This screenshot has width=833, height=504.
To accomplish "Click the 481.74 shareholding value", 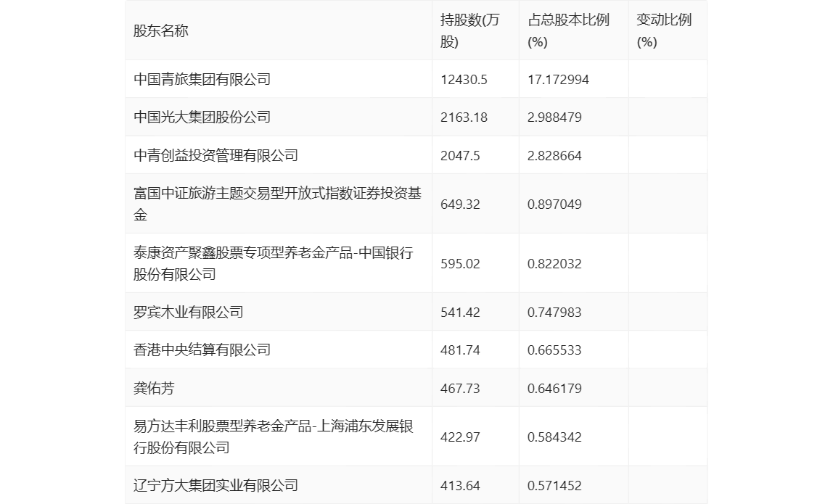I will [460, 350].
